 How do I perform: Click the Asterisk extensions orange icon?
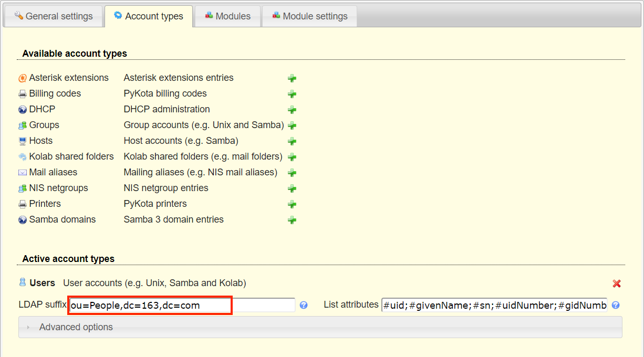[23, 78]
